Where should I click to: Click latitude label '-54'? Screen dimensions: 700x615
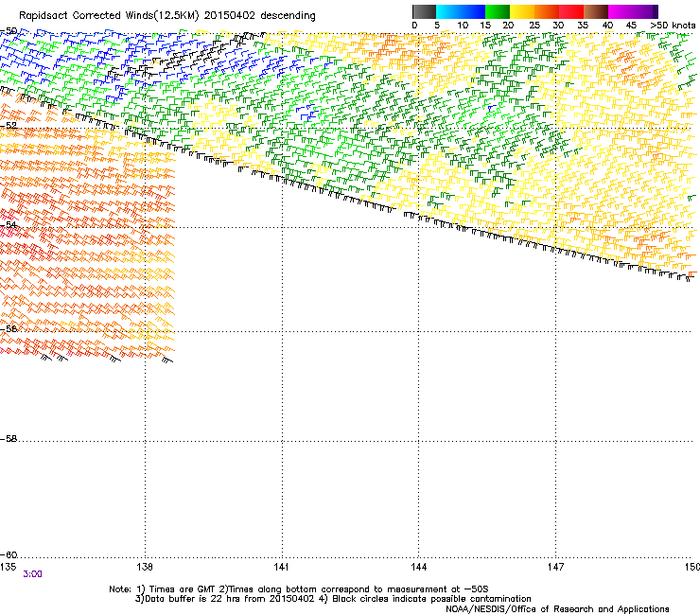(9, 224)
